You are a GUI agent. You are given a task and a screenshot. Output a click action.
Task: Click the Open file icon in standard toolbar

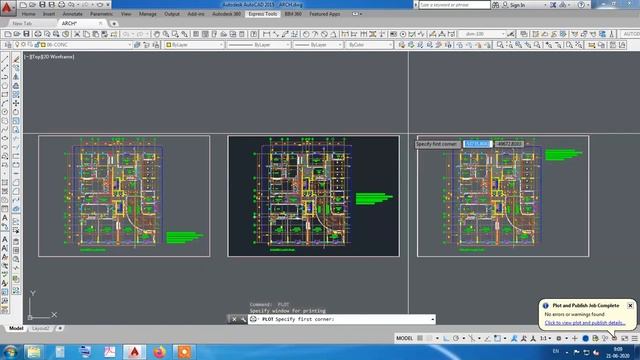click(x=17, y=34)
